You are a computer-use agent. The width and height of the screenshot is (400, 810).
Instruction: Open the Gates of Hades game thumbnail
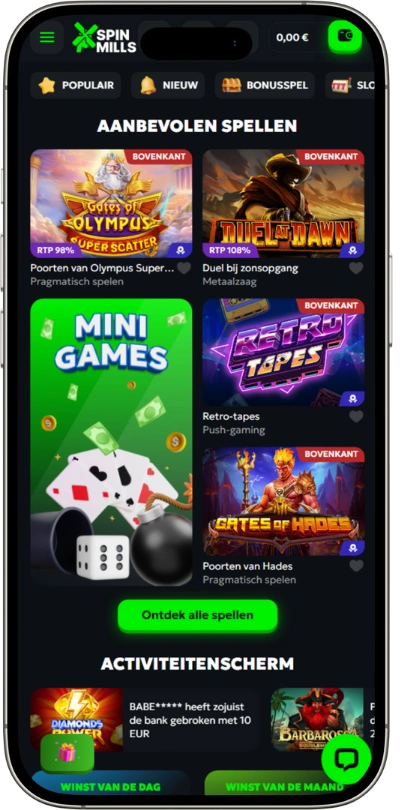283,502
